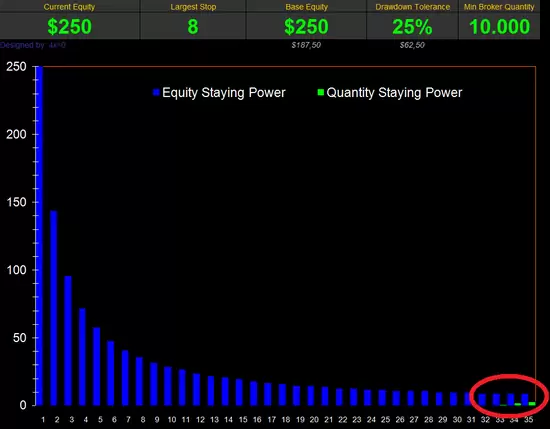Click the y-axis label 150
Viewport: 550px width, 429px height.
pyautogui.click(x=16, y=202)
